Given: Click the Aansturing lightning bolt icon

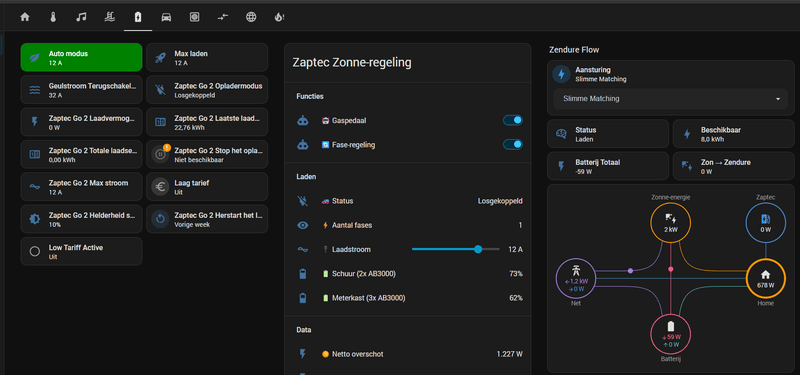Looking at the screenshot, I should [x=561, y=74].
